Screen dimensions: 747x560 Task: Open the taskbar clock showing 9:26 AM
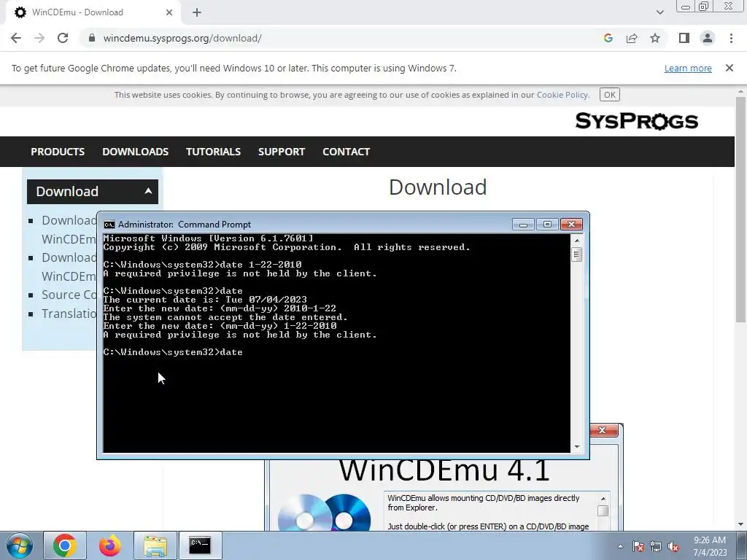point(710,546)
